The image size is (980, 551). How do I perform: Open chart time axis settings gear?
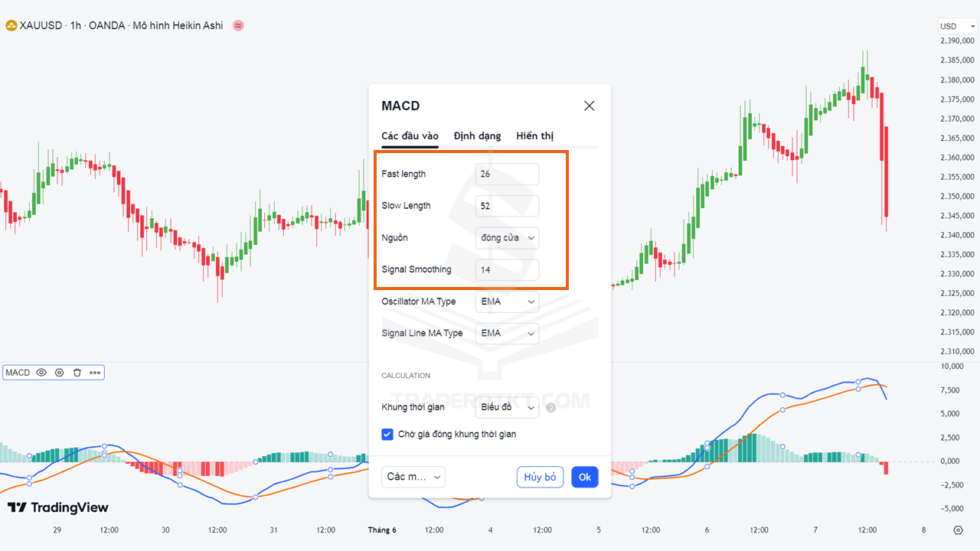click(958, 530)
